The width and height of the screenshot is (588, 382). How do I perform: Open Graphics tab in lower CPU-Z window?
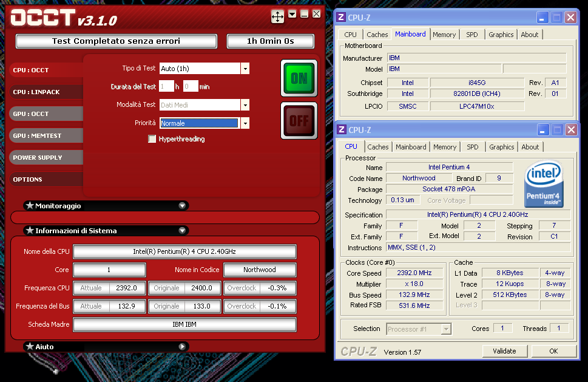502,147
